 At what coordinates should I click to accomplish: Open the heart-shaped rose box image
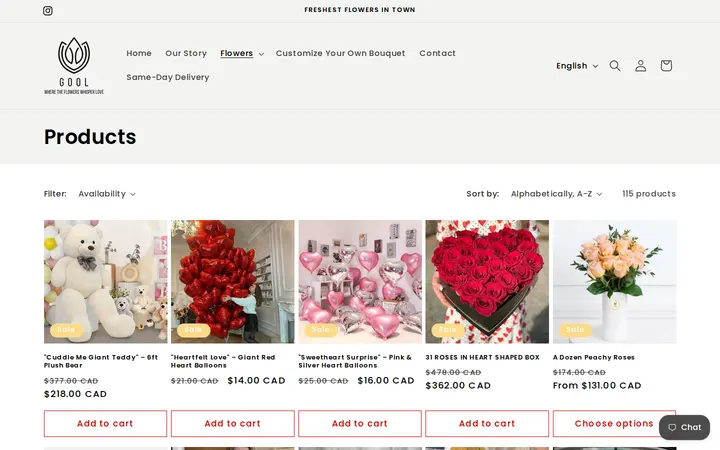487,281
